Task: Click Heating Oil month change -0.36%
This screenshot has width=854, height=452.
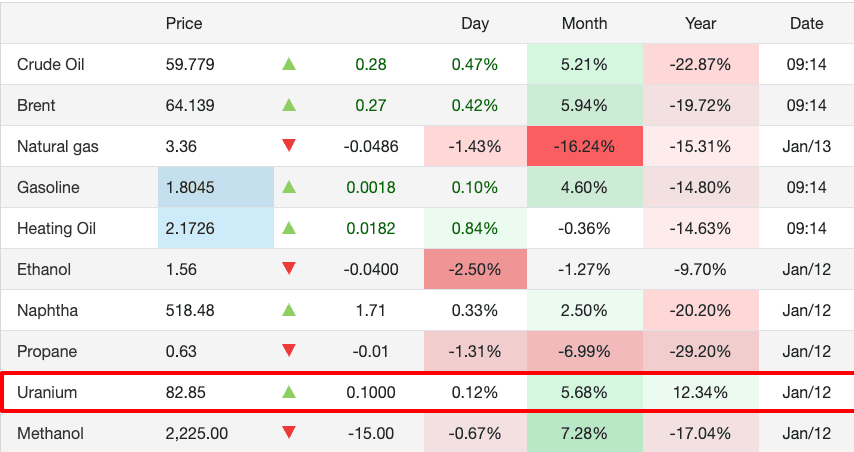Action: pos(584,228)
